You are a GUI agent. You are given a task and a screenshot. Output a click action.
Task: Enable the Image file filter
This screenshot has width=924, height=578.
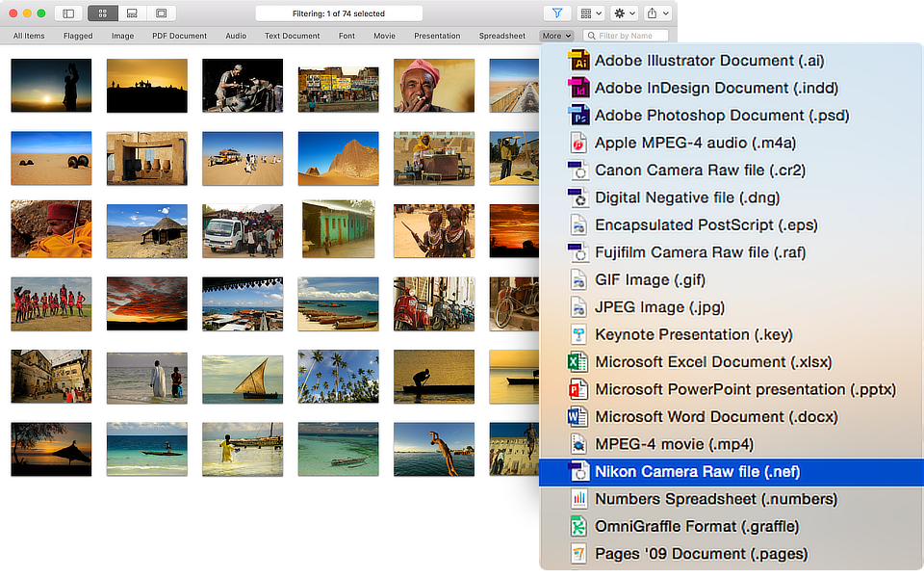pyautogui.click(x=122, y=36)
